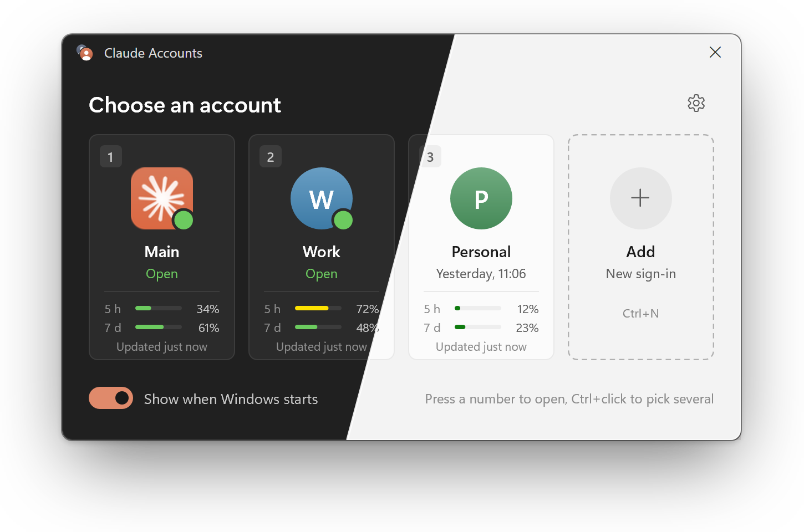Choose the Work account W avatar

pos(322,198)
